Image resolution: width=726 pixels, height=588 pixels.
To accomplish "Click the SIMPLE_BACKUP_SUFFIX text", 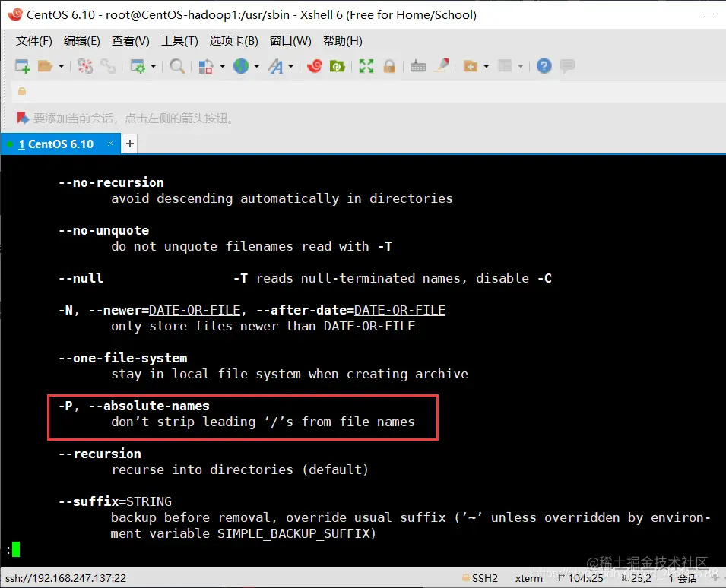I will (293, 534).
